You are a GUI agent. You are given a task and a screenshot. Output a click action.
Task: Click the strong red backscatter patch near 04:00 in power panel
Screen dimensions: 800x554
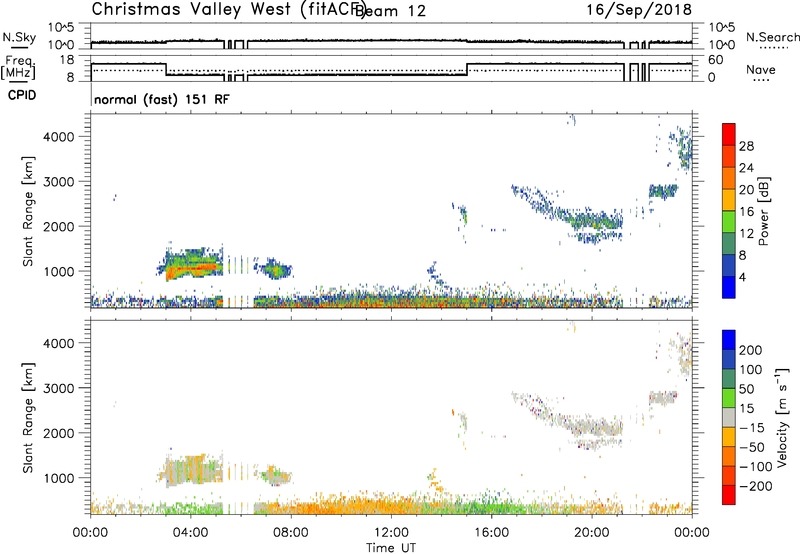pos(196,267)
